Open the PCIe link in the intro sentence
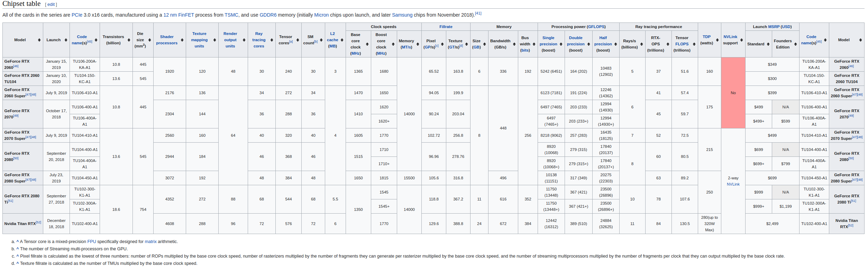868x269 pixels. [77, 15]
